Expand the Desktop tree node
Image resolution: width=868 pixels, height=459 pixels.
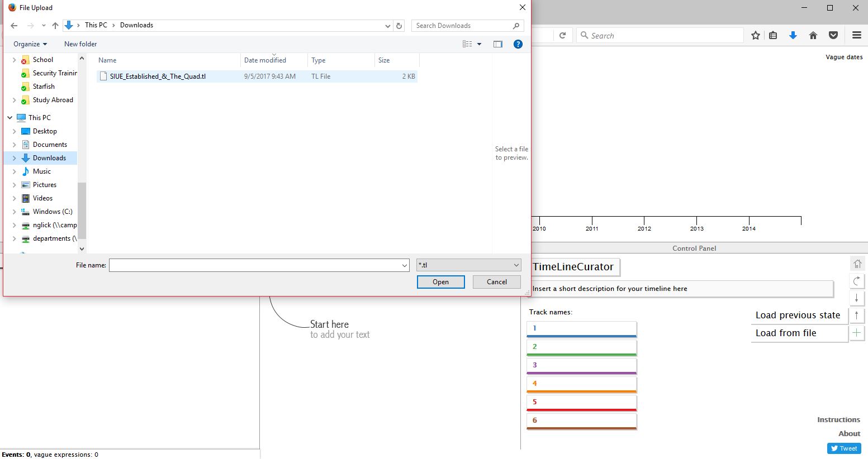[x=15, y=131]
